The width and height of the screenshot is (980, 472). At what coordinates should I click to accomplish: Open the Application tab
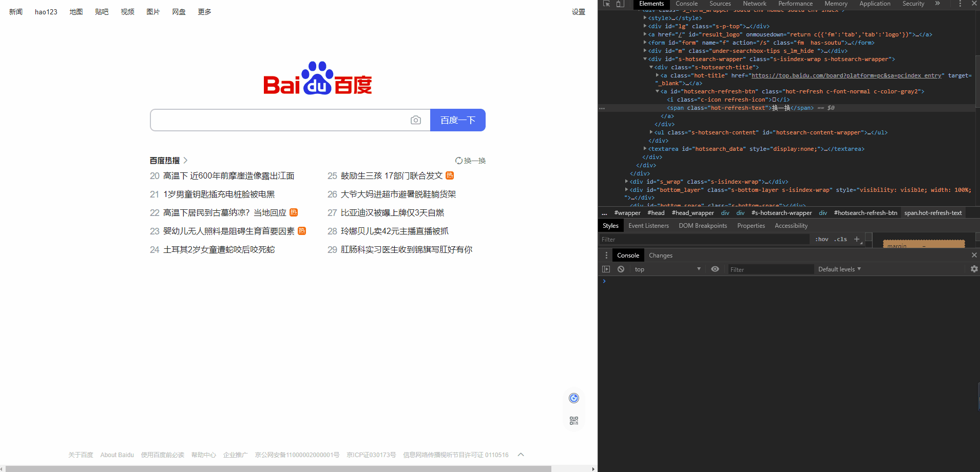[x=875, y=4]
